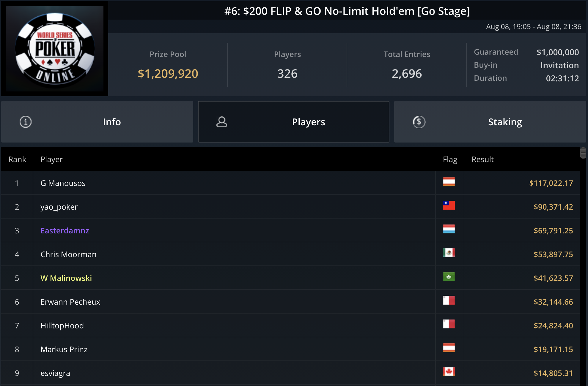Click W Malinowski's green flag icon
The image size is (588, 386).
449,276
